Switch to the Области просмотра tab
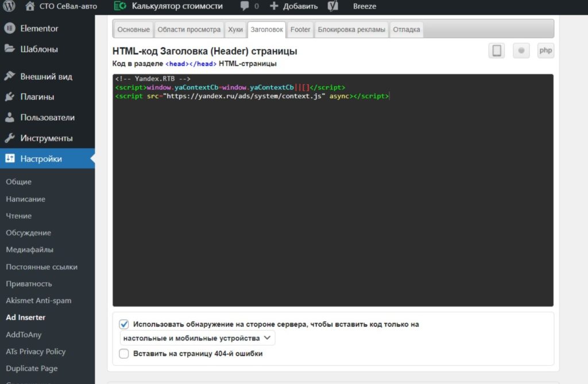 point(189,30)
